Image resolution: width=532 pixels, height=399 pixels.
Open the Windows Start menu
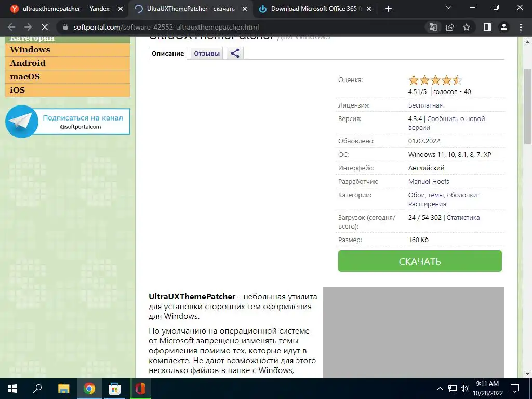pos(12,389)
